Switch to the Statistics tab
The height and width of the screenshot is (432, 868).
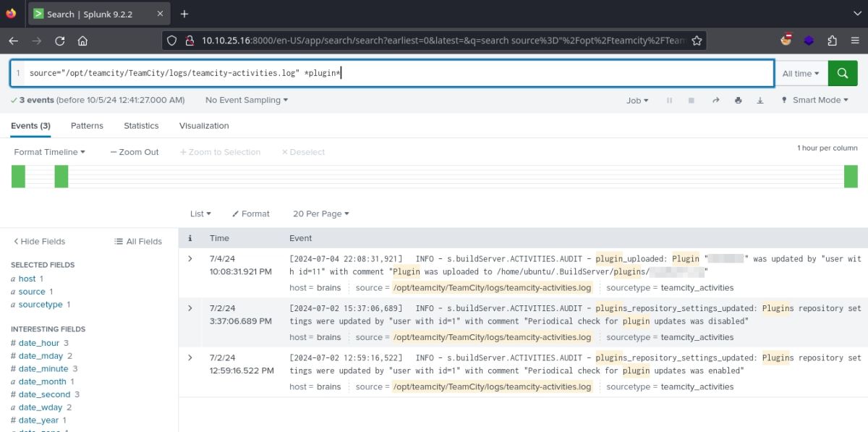coord(141,126)
